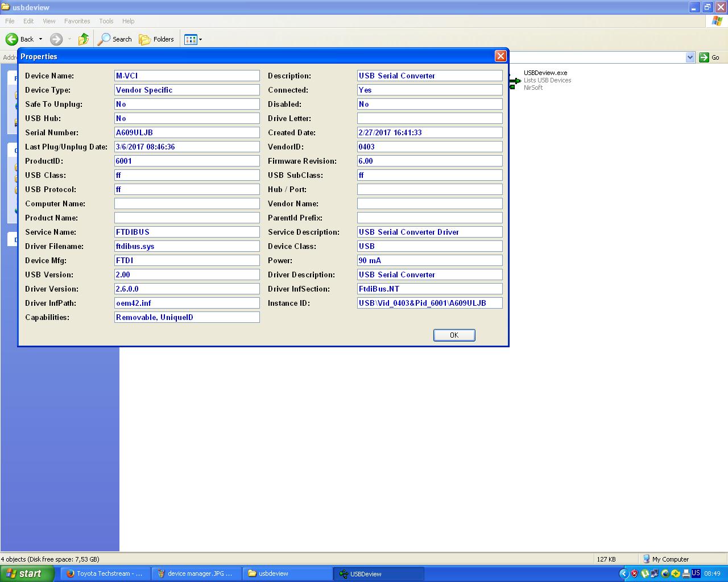Open the Views icon dropdown
This screenshot has width=728, height=582.
pyautogui.click(x=193, y=39)
